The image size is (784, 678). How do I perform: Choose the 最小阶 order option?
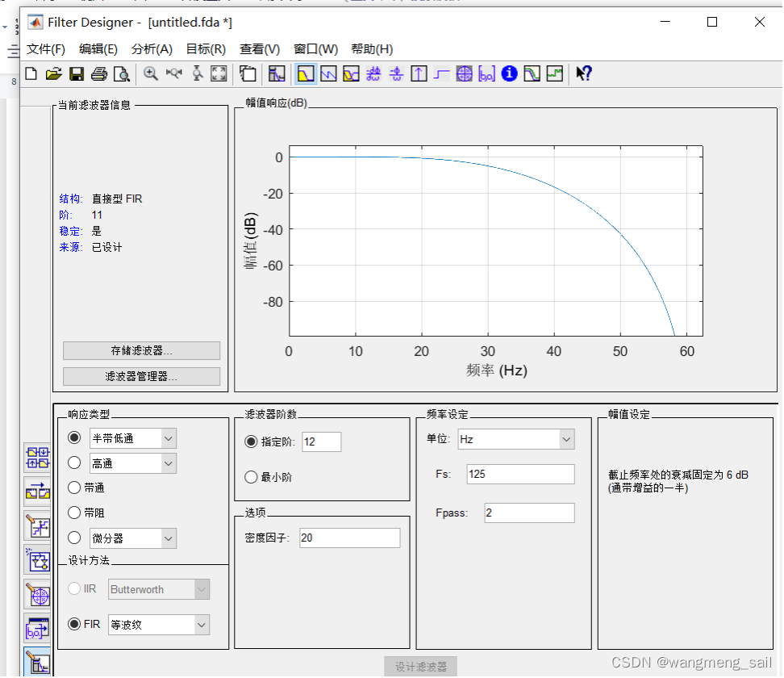pos(251,477)
